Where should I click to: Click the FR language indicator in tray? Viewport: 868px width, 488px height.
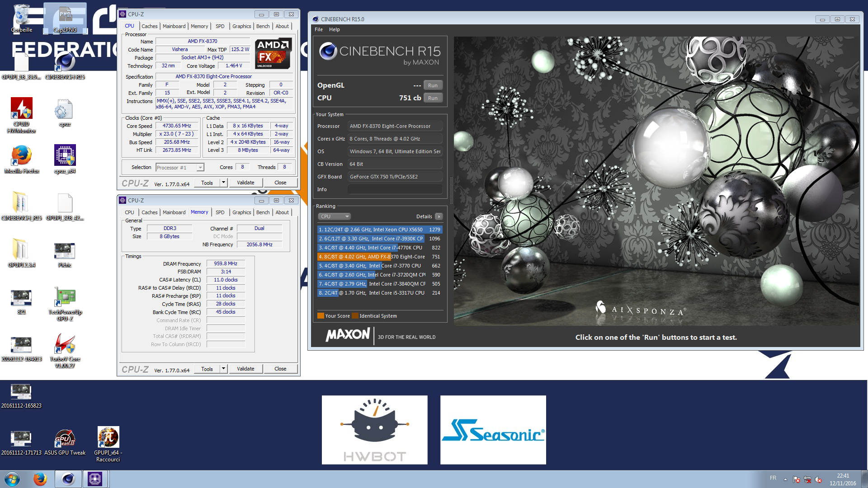point(773,478)
